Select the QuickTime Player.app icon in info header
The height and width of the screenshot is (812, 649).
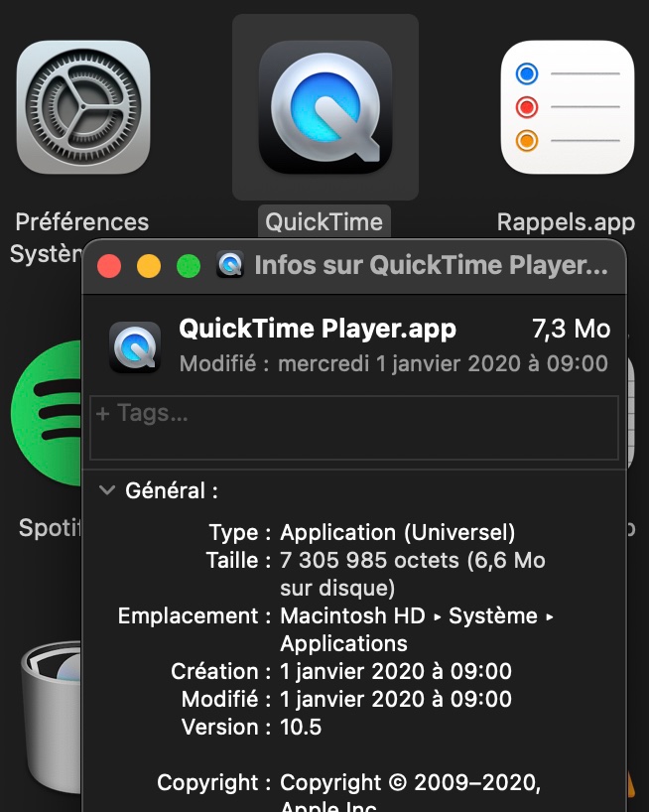click(135, 347)
